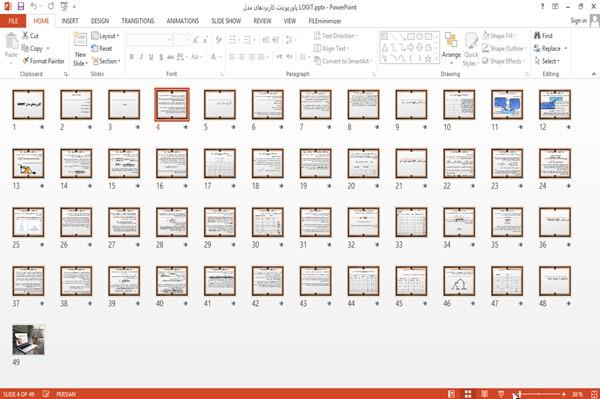Image resolution: width=600 pixels, height=399 pixels.
Task: Select the rectangle shape in shapes gallery
Action: point(411,37)
